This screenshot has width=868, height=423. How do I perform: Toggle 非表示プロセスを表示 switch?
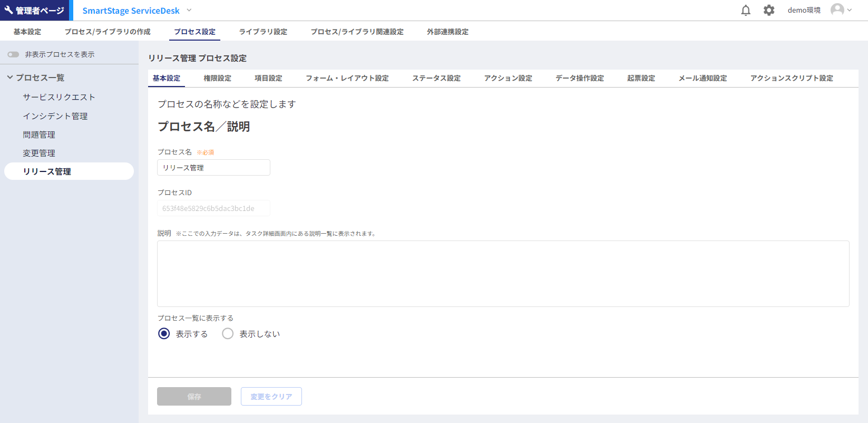tap(13, 54)
